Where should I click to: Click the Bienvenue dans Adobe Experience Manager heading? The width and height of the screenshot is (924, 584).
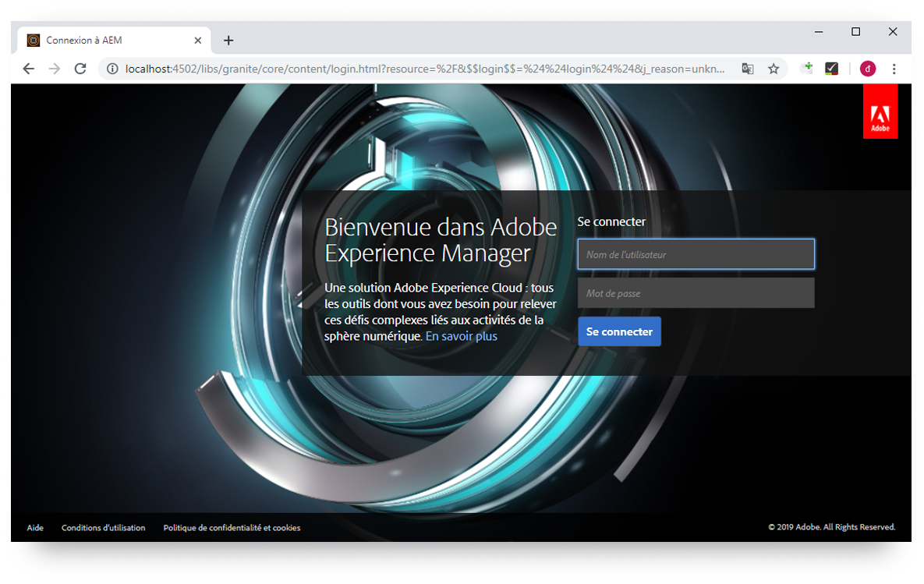tap(441, 240)
